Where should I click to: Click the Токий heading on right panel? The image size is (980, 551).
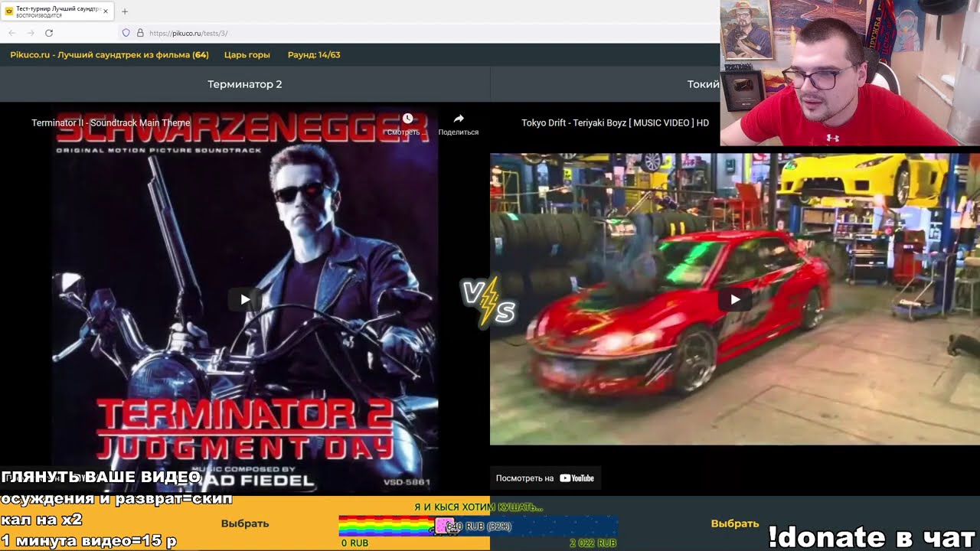pyautogui.click(x=703, y=84)
